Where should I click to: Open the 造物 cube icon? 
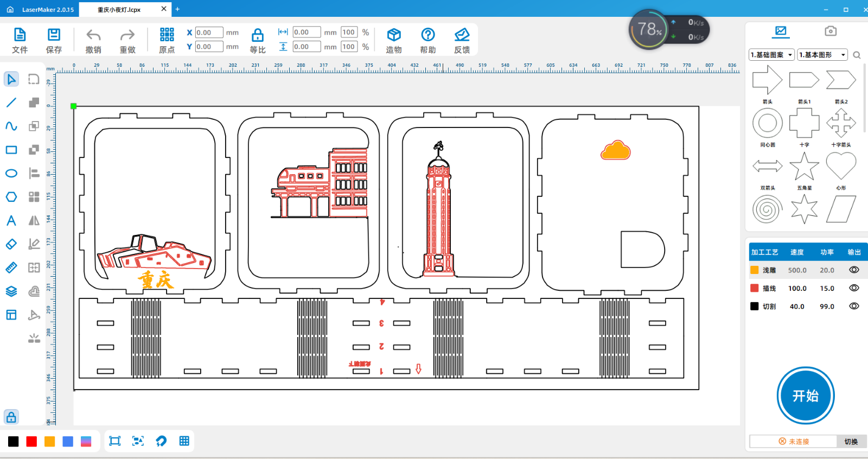point(394,35)
